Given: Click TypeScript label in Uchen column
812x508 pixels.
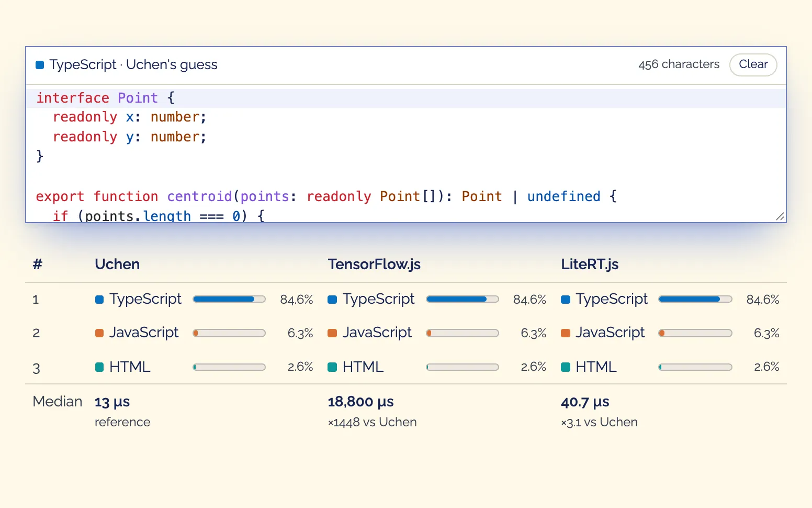Looking at the screenshot, I should (145, 299).
